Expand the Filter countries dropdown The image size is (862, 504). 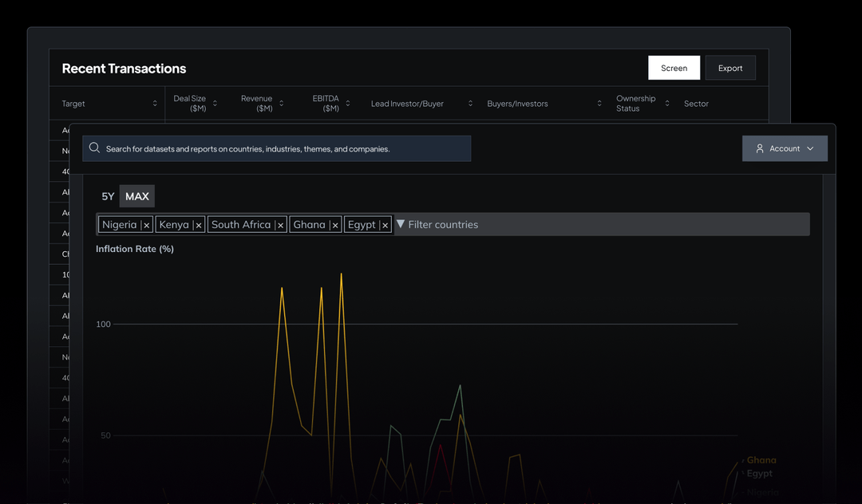pos(437,224)
